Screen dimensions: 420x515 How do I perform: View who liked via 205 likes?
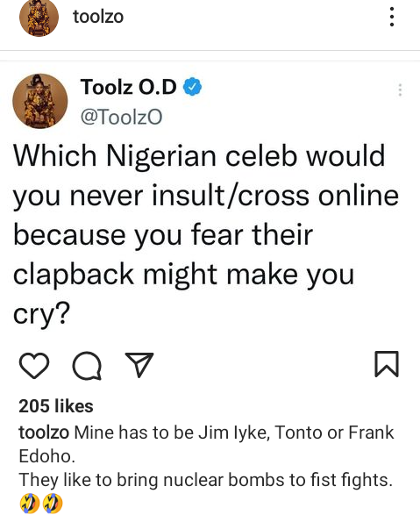pyautogui.click(x=56, y=406)
